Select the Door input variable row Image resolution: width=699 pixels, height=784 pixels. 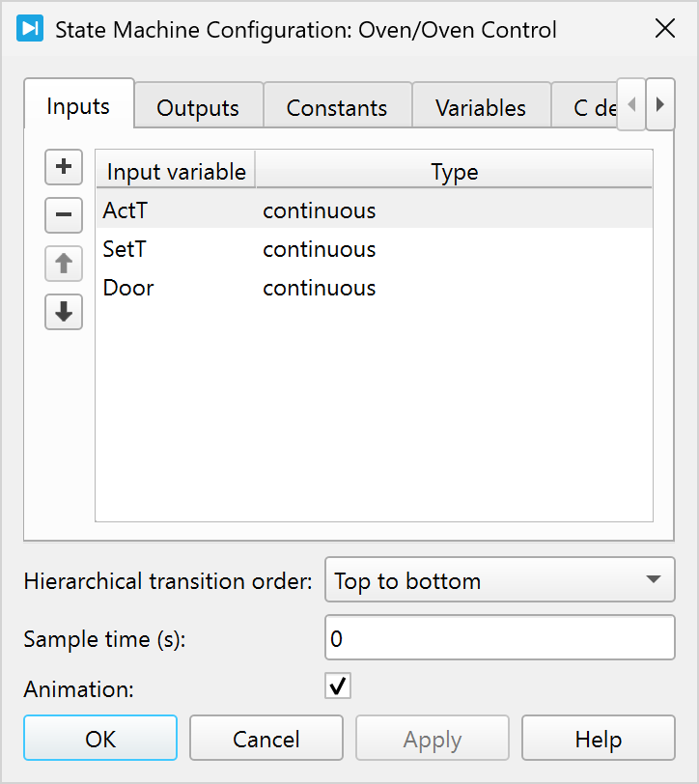pyautogui.click(x=128, y=288)
